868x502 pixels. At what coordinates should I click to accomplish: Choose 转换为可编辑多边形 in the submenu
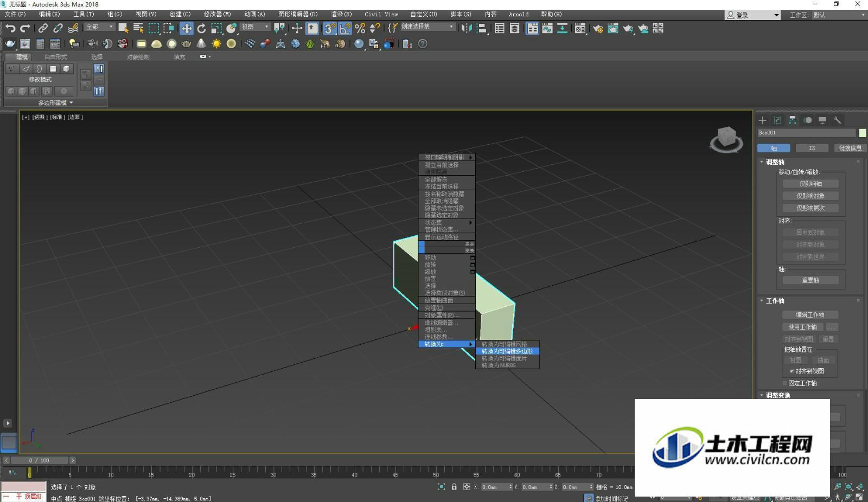coord(508,351)
